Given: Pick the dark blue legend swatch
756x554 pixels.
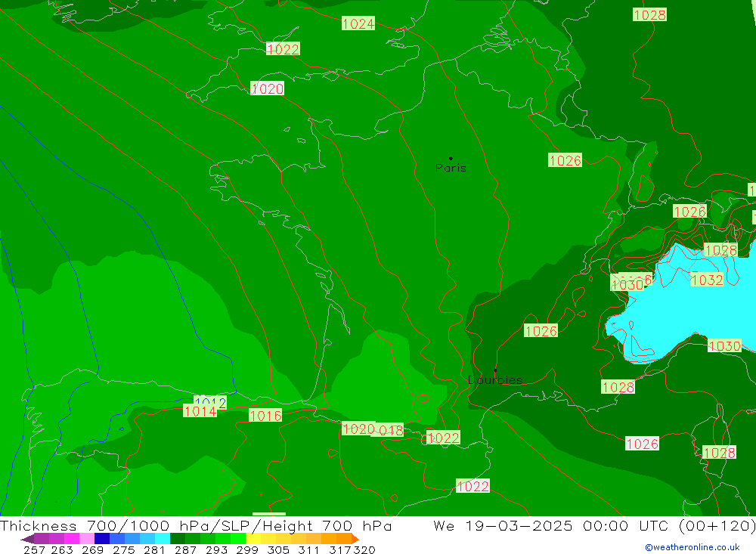Looking at the screenshot, I should 102,539.
